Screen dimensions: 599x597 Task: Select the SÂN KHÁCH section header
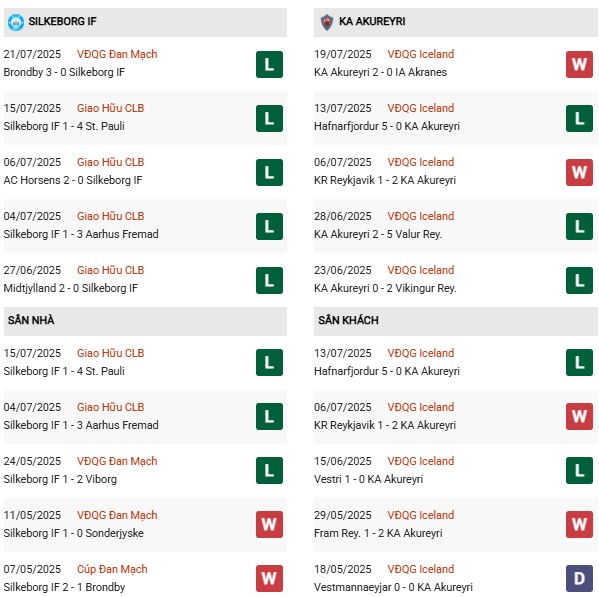pos(456,321)
